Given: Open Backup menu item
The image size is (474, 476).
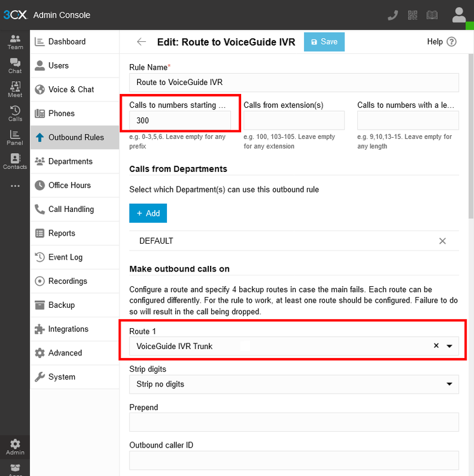Looking at the screenshot, I should point(75,305).
